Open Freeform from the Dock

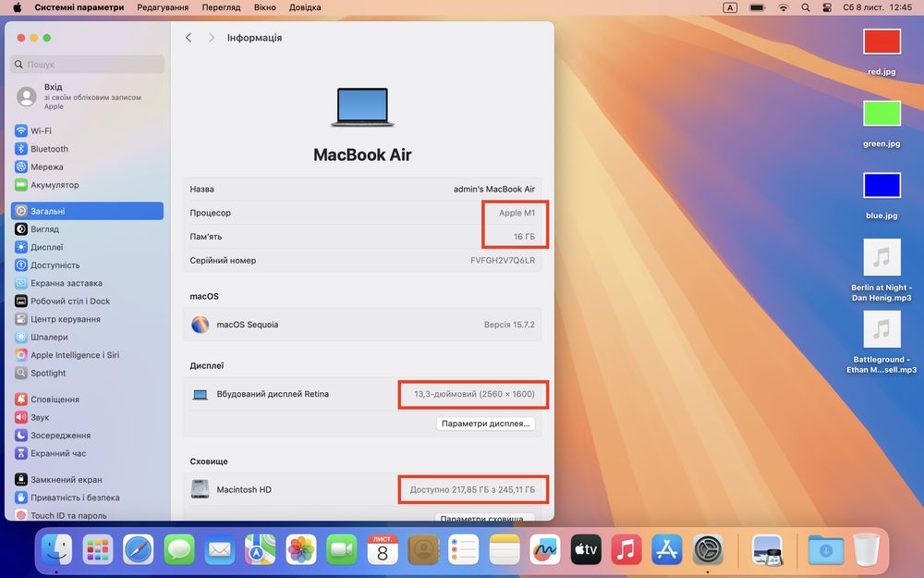[x=545, y=549]
